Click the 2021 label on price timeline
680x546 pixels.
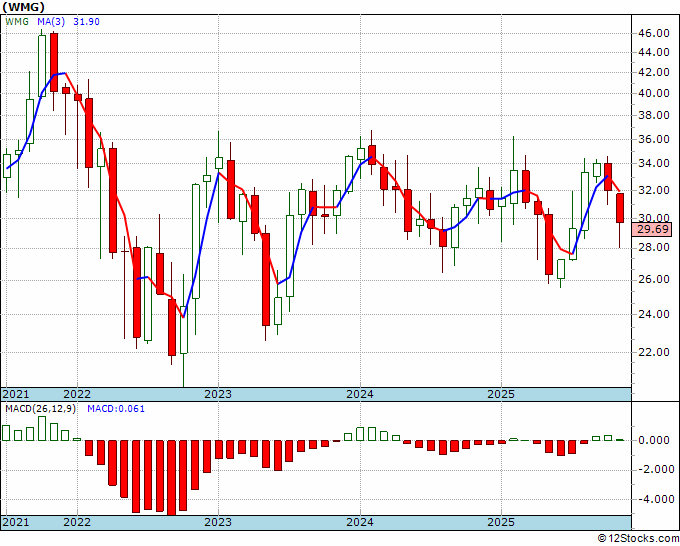15,394
